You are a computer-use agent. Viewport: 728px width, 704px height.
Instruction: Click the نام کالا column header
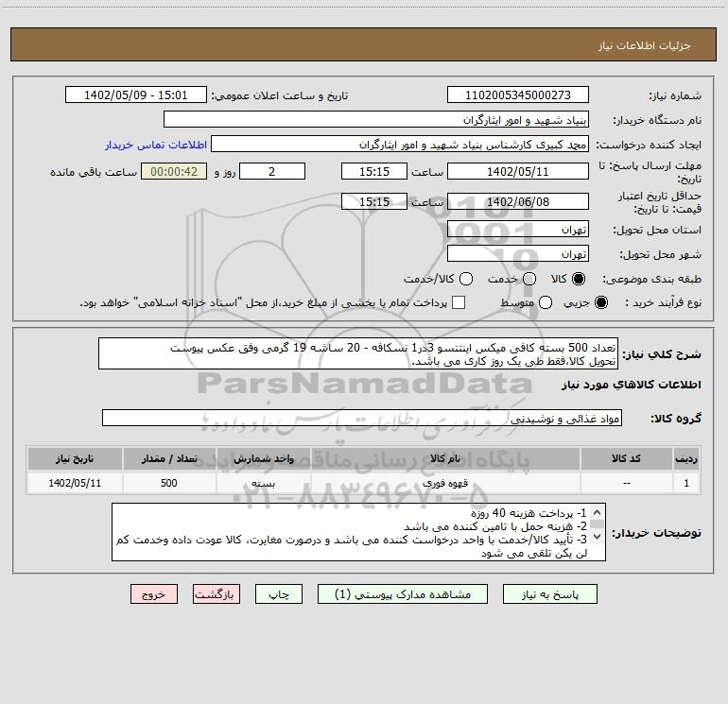(x=455, y=458)
